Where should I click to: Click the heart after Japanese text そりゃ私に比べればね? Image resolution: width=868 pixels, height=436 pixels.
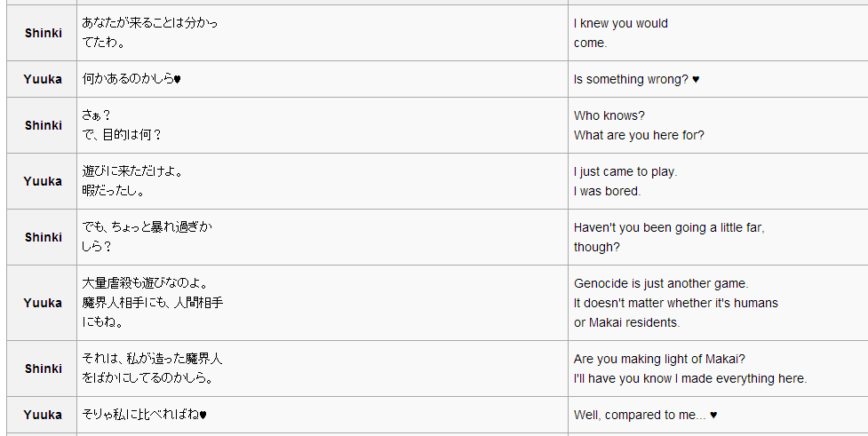pyautogui.click(x=203, y=415)
